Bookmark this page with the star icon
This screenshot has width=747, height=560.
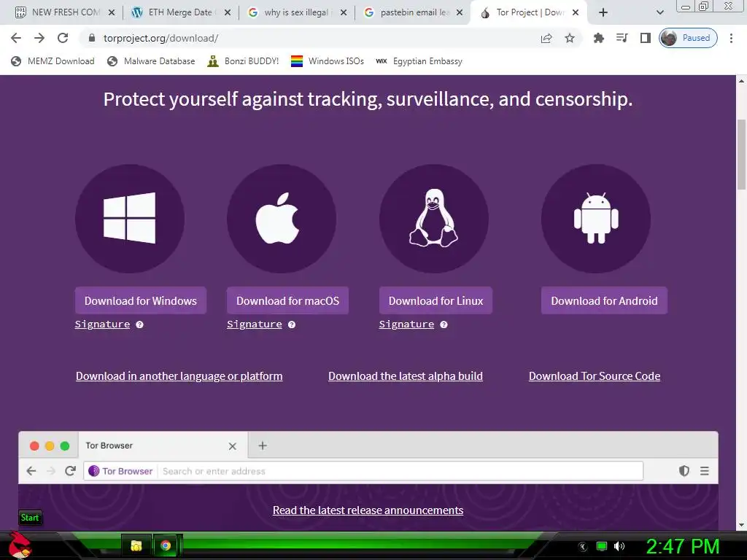[570, 38]
